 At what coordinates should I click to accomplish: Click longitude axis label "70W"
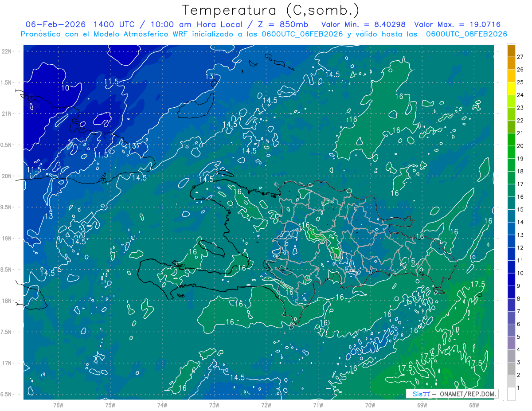[x=370, y=405]
